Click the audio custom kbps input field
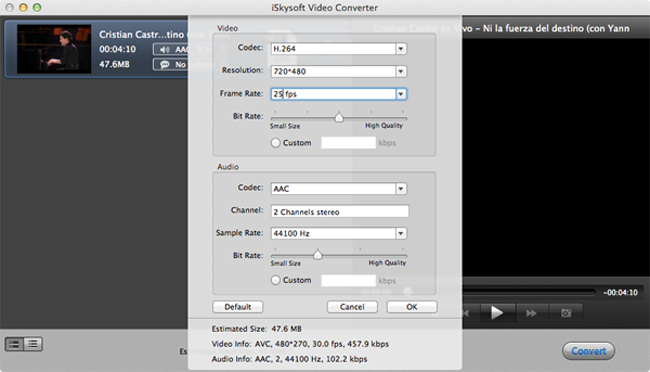650x372 pixels. tap(349, 280)
